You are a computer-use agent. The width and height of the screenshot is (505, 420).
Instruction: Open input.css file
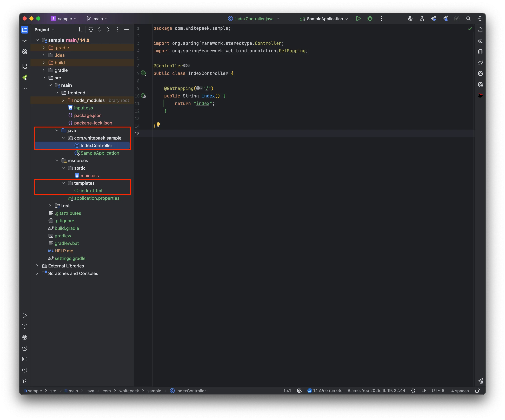(x=83, y=108)
